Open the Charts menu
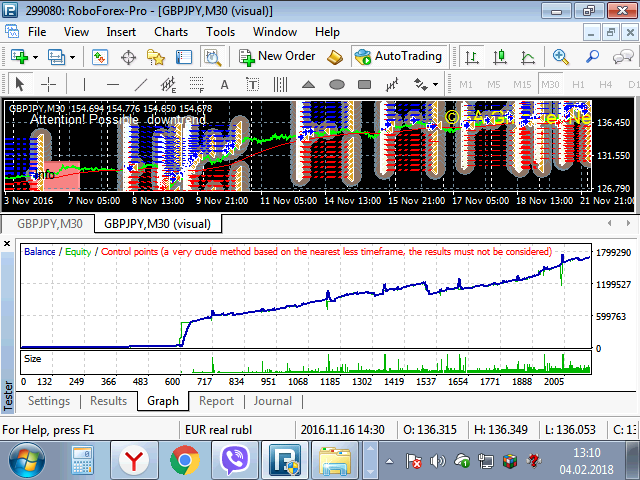 [x=170, y=31]
